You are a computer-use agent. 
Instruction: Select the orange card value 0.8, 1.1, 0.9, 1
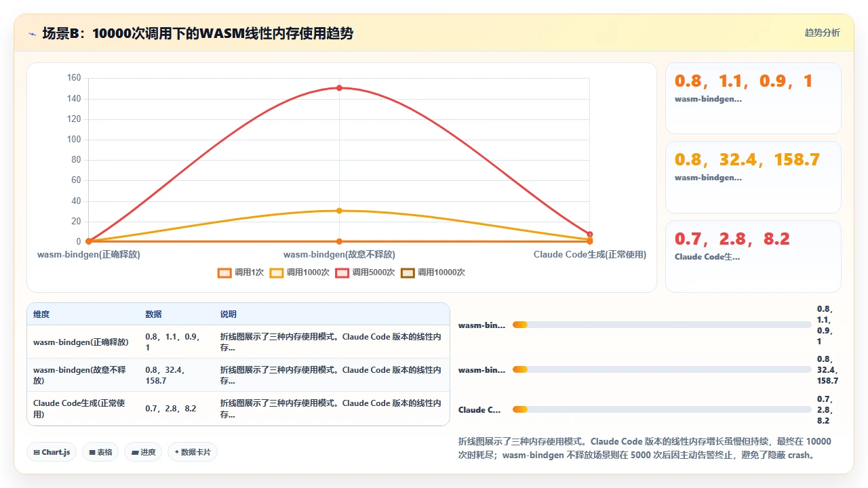[743, 81]
